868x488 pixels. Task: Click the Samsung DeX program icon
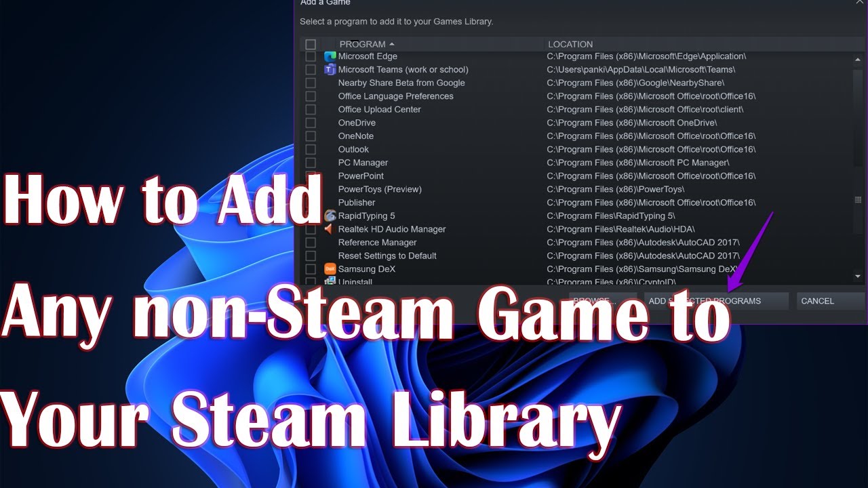pyautogui.click(x=330, y=269)
